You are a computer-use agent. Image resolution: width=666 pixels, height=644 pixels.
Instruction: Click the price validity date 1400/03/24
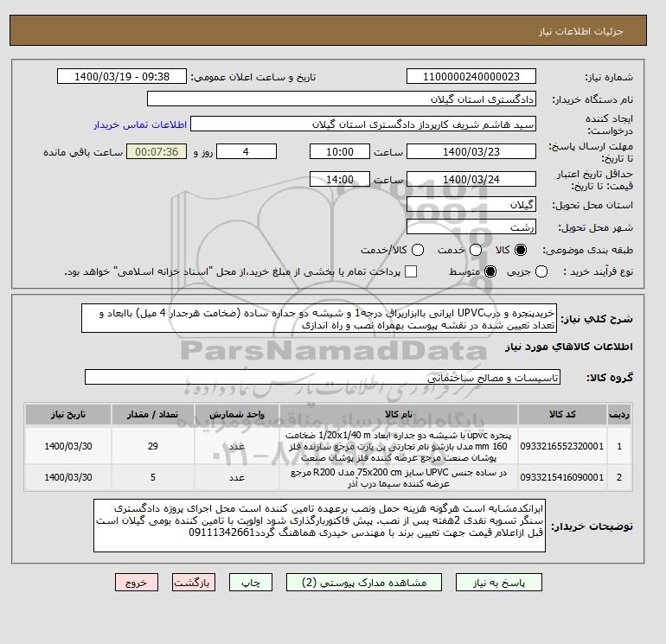point(471,179)
